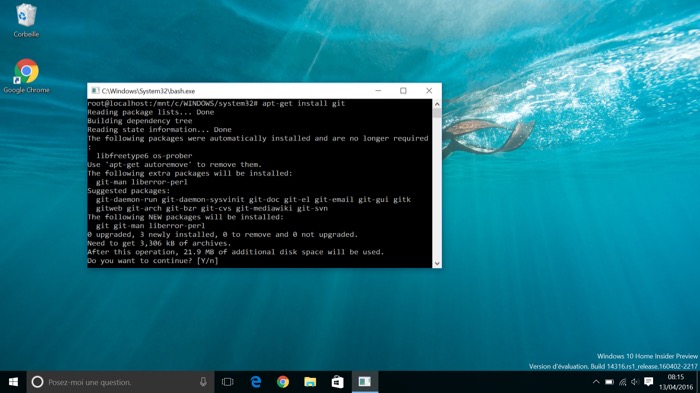Click the console scrollbar down arrow
Image resolution: width=700 pixels, height=393 pixels.
[x=437, y=263]
